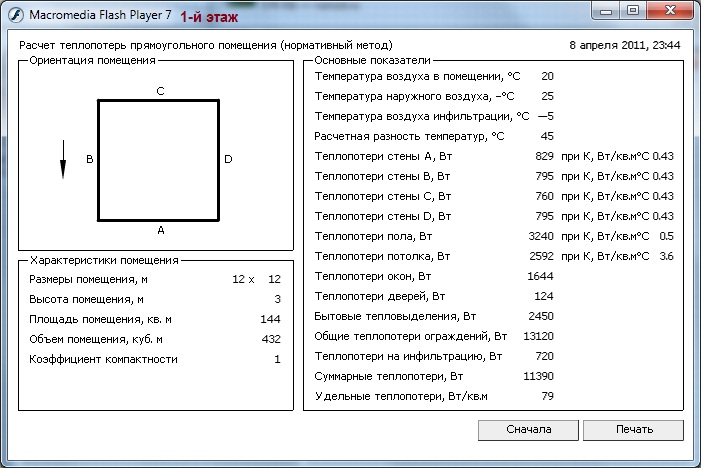
Task: Click the Печать button to print
Action: (x=633, y=430)
